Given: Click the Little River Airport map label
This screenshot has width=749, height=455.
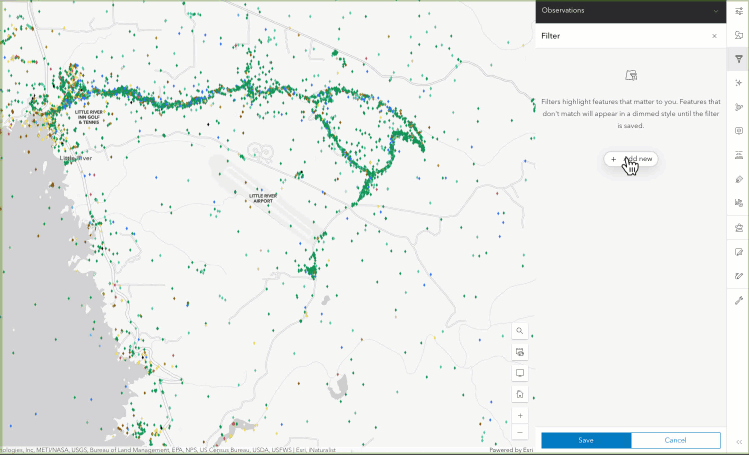Looking at the screenshot, I should point(263,199).
